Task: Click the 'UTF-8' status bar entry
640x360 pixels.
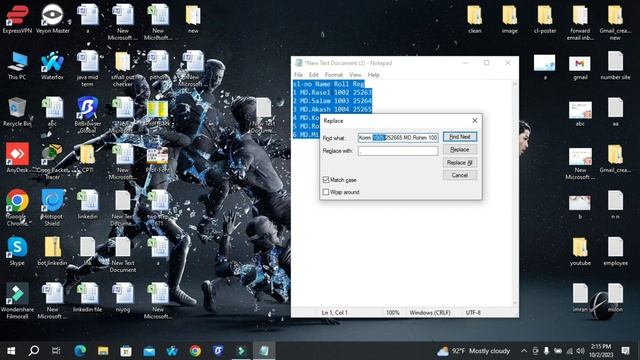Action: pyautogui.click(x=473, y=312)
